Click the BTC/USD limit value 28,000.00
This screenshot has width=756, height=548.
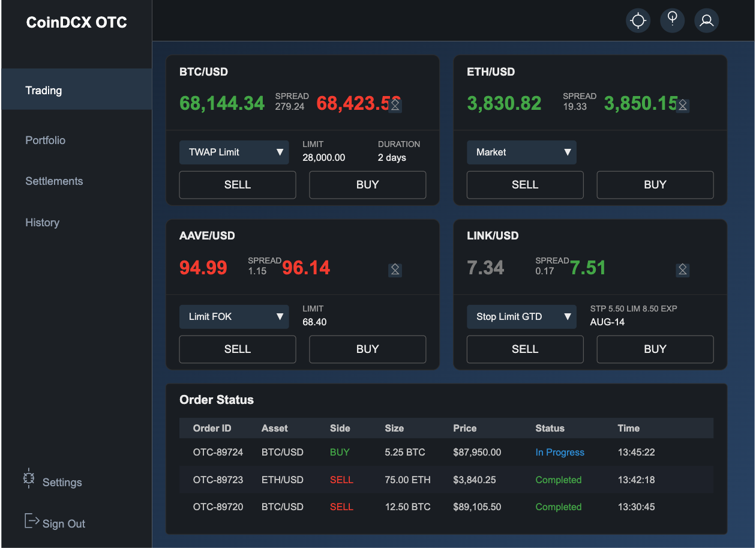click(x=324, y=158)
